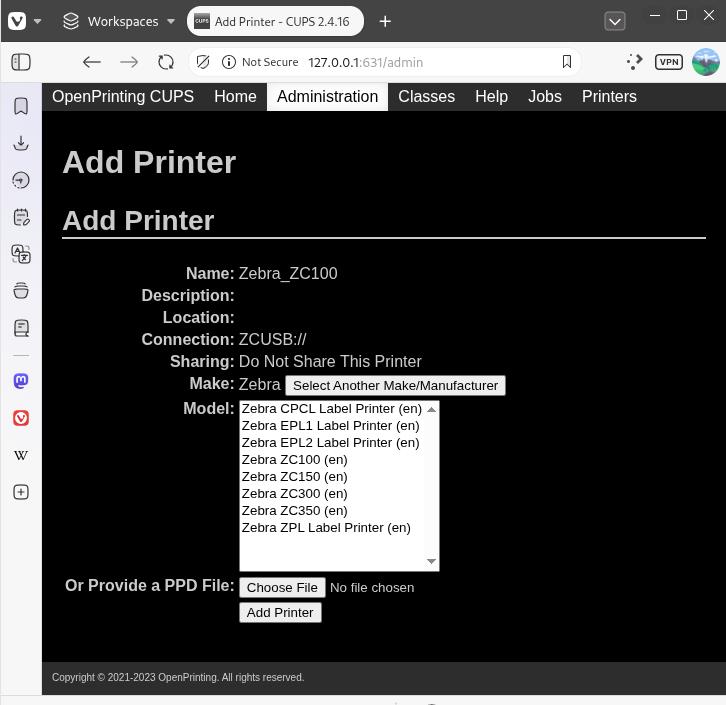Image resolution: width=726 pixels, height=705 pixels.
Task: Go forward with the forward arrow
Action: point(129,62)
